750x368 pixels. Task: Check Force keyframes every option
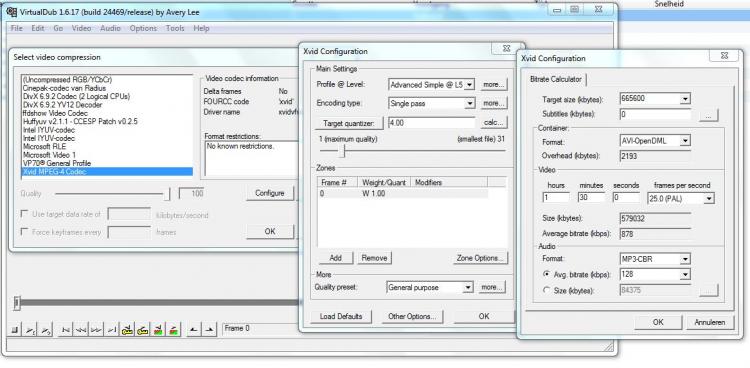click(x=24, y=232)
